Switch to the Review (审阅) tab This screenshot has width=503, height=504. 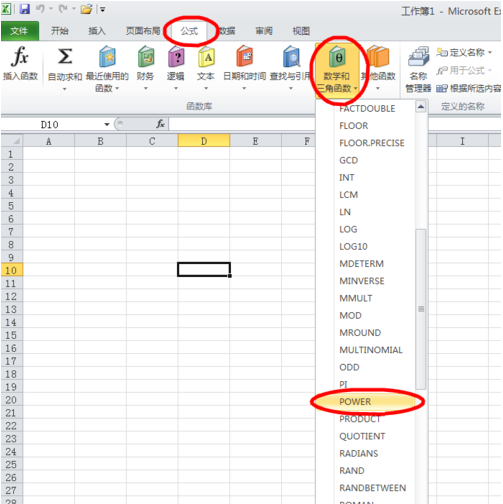pos(264,31)
